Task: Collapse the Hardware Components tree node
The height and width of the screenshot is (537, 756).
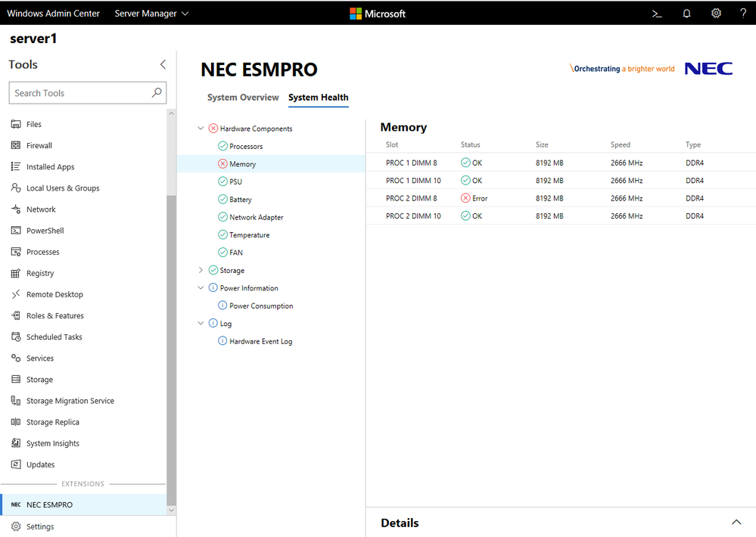Action: (x=201, y=129)
